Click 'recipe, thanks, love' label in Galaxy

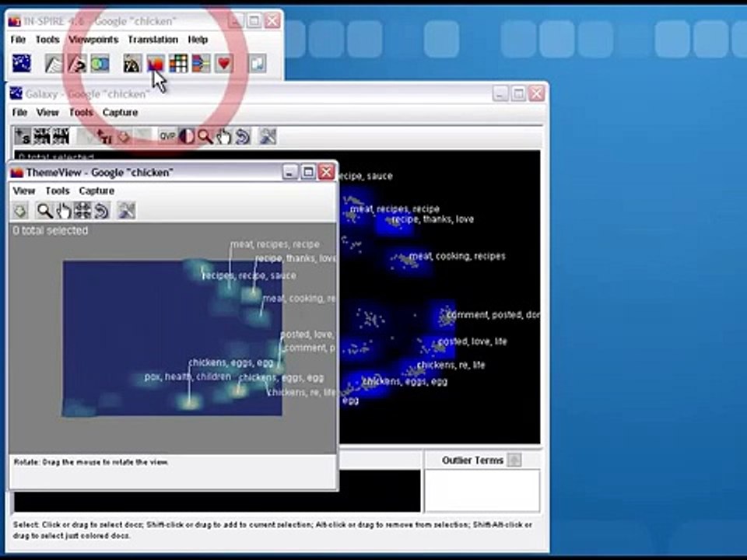click(x=432, y=219)
